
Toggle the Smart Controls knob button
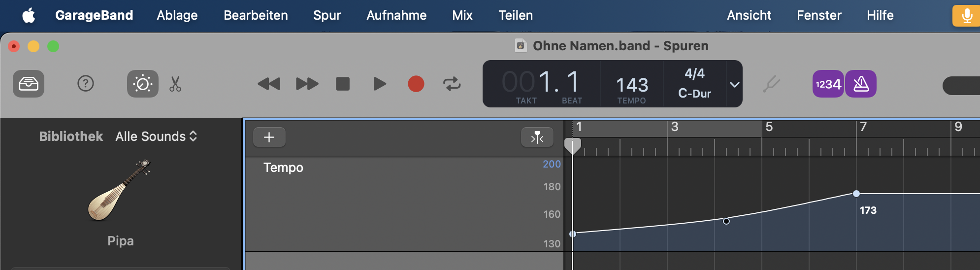[x=143, y=84]
